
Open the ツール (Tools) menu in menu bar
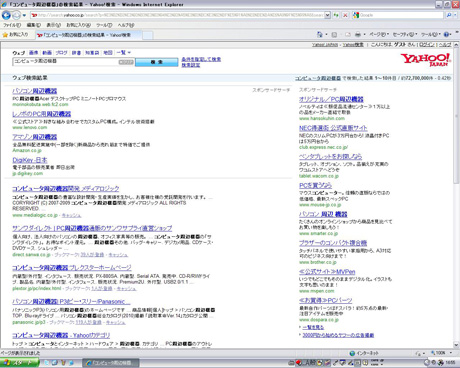coord(104,25)
